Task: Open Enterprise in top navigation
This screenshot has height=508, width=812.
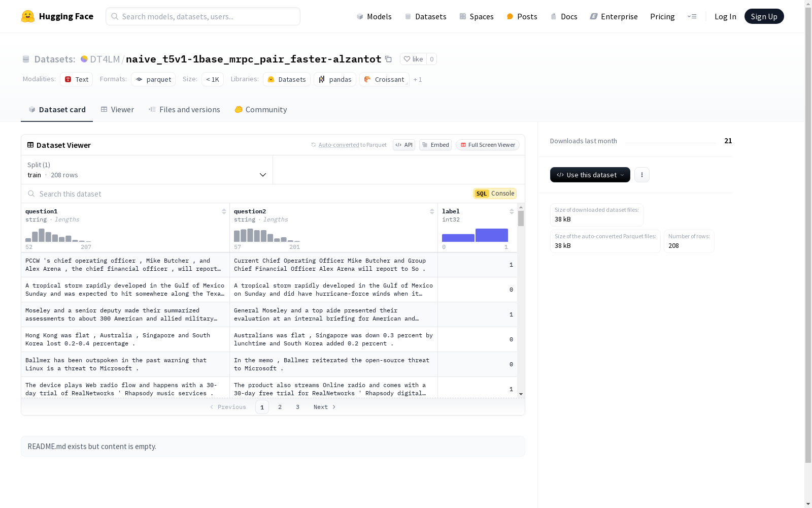Action: 614,16
